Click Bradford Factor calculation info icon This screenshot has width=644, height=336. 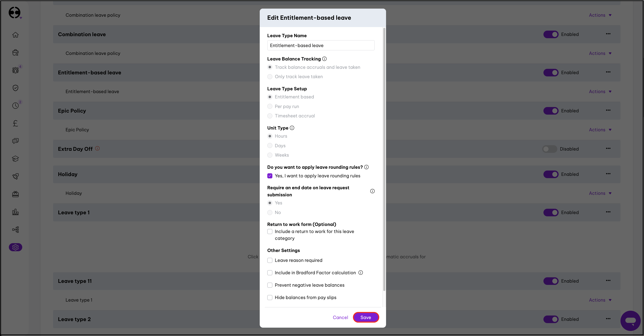click(x=361, y=273)
